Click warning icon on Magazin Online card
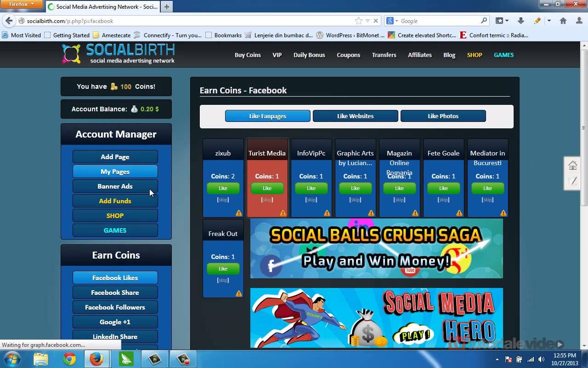Screen dimensions: 588x368 point(415,213)
